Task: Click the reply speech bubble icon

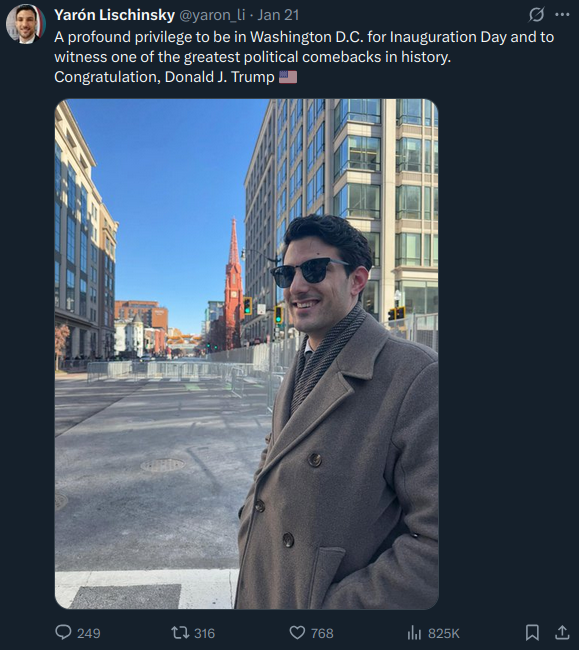Action: coord(63,632)
